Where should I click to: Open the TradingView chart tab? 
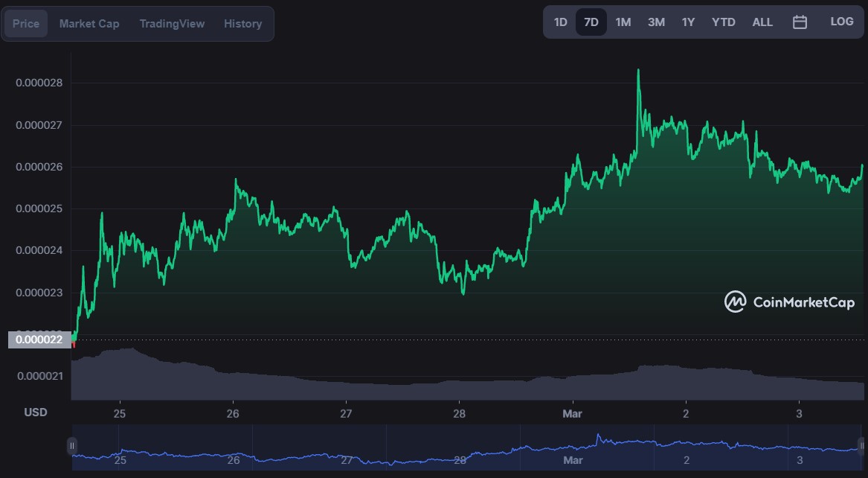[172, 24]
